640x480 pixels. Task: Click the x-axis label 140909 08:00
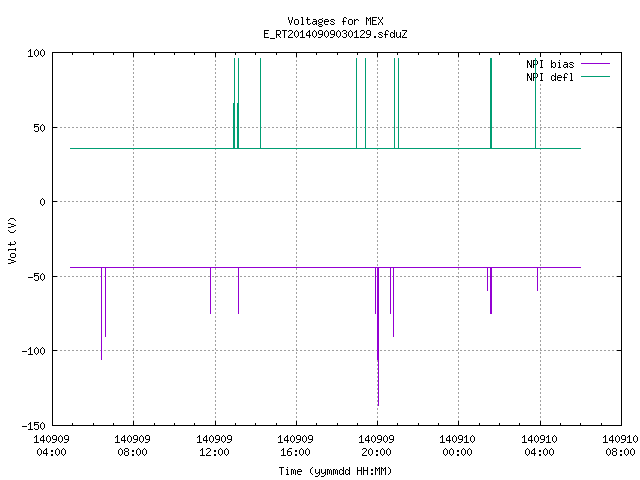[x=132, y=446]
